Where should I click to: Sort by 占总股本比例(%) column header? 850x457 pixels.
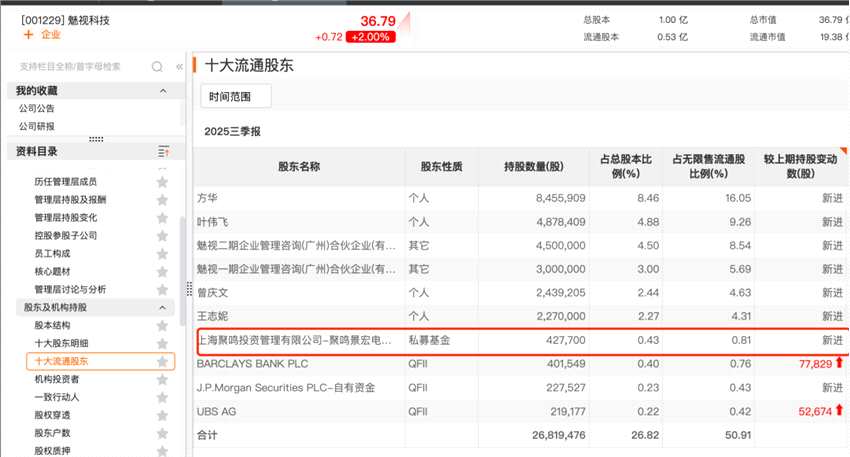[626, 166]
